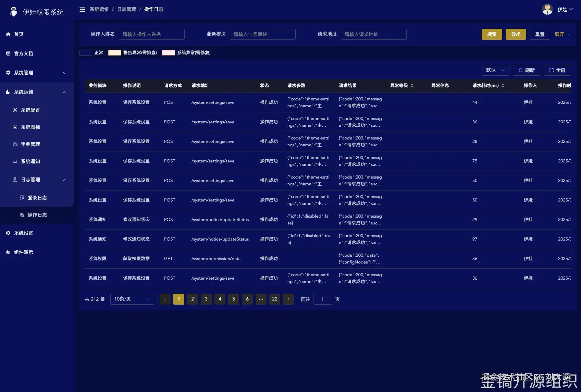Open the 伊娃 user dropdown
This screenshot has width=581, height=392.
tap(565, 10)
